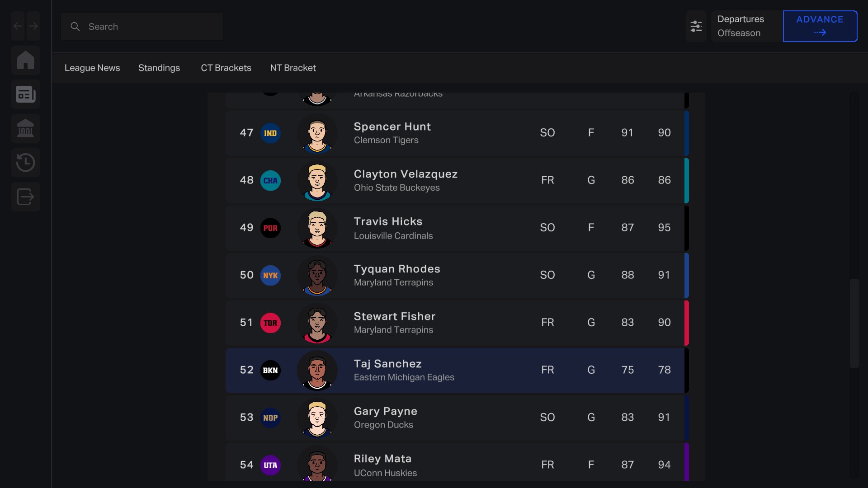This screenshot has width=868, height=488.
Task: Open the bank building sidebar icon
Action: tap(26, 129)
